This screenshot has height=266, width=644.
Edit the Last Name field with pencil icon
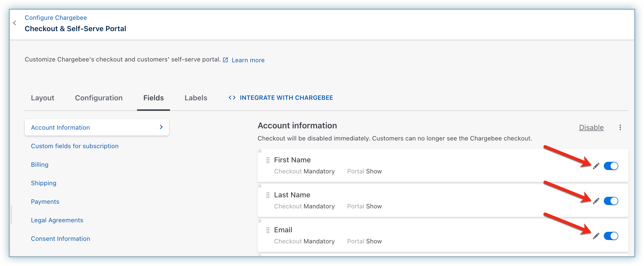[596, 201]
